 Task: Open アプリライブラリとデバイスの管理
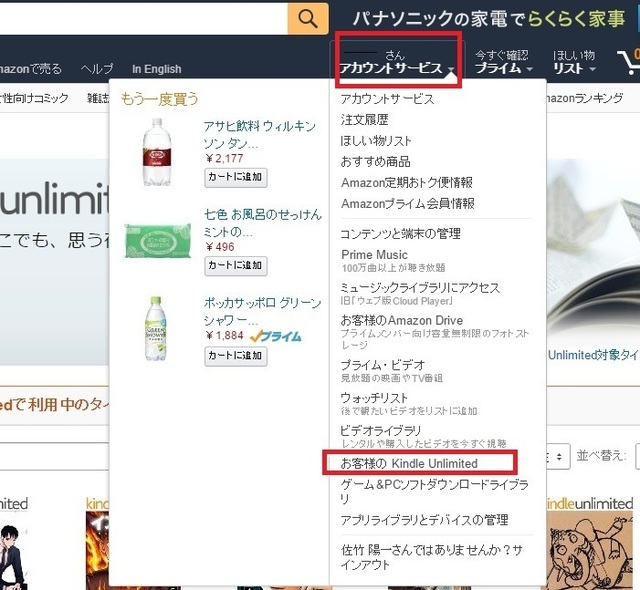pyautogui.click(x=424, y=520)
